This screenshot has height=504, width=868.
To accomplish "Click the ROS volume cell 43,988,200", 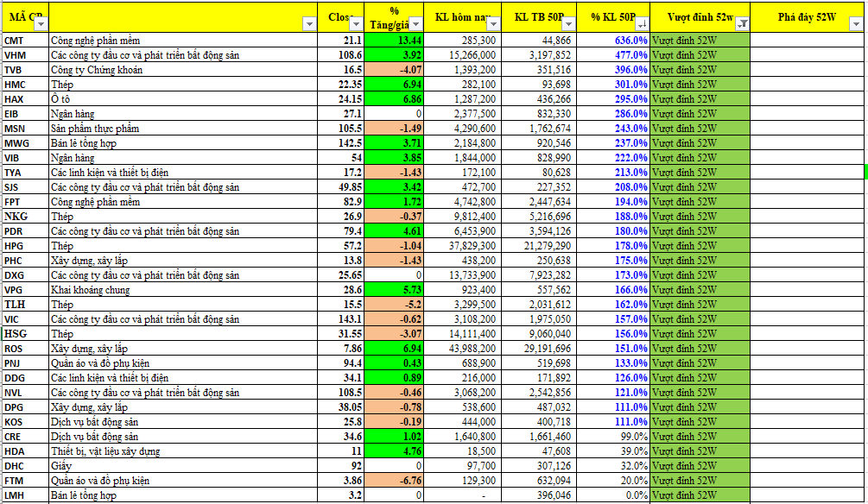I will [x=461, y=349].
